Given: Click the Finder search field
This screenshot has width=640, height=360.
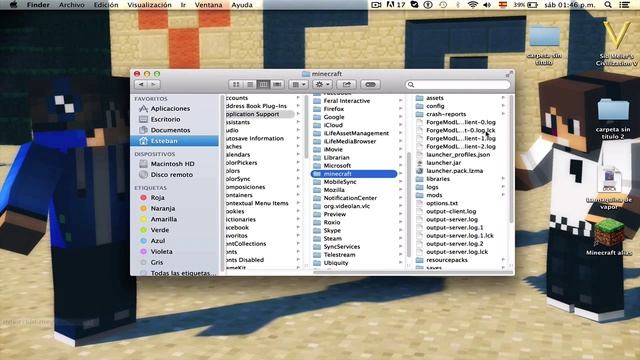Looking at the screenshot, I should coord(458,84).
